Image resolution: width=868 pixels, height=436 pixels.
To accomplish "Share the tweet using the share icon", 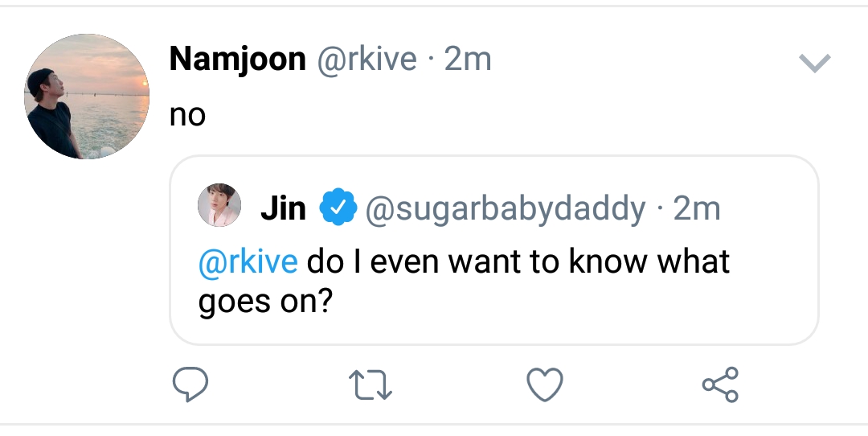I will tap(719, 385).
